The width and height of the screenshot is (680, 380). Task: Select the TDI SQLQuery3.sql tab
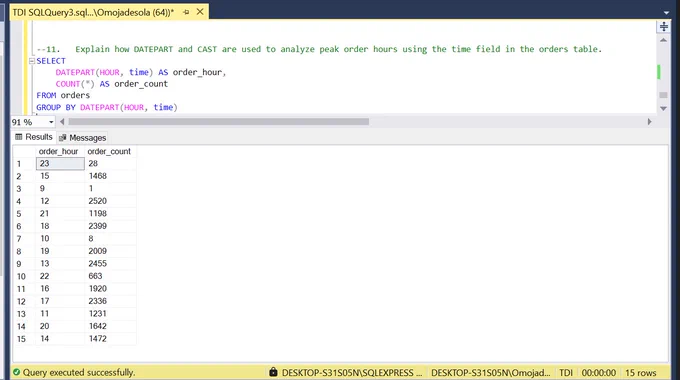[x=93, y=12]
